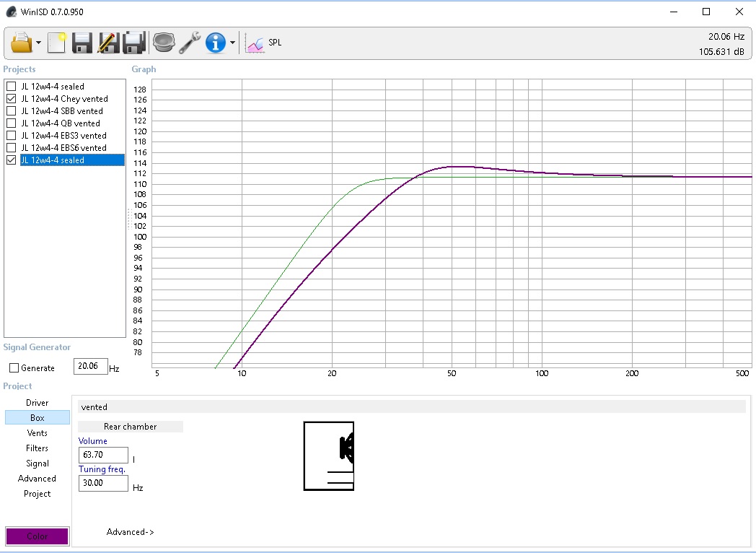Viewport: 756px width, 553px height.
Task: Click the blue info icon
Action: point(216,43)
